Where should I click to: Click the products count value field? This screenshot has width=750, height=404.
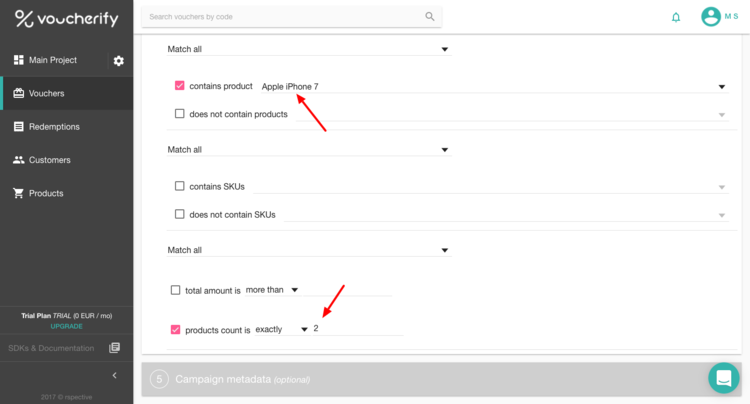(x=356, y=329)
